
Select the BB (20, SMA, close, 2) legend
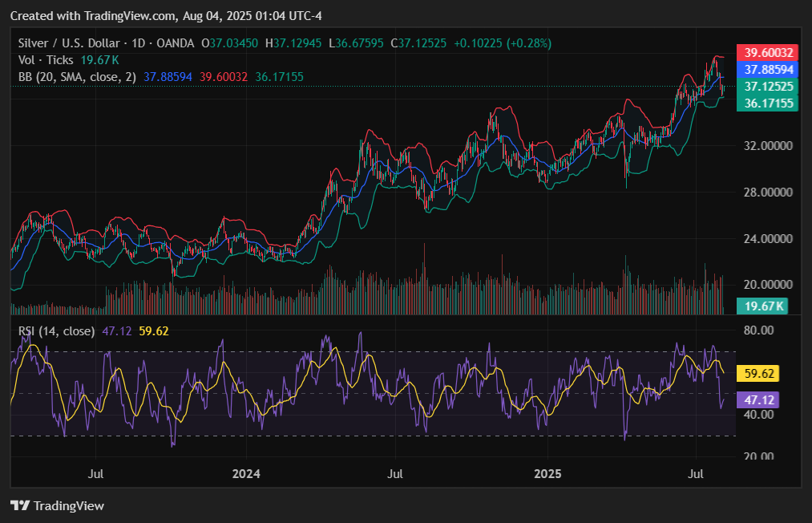click(77, 77)
